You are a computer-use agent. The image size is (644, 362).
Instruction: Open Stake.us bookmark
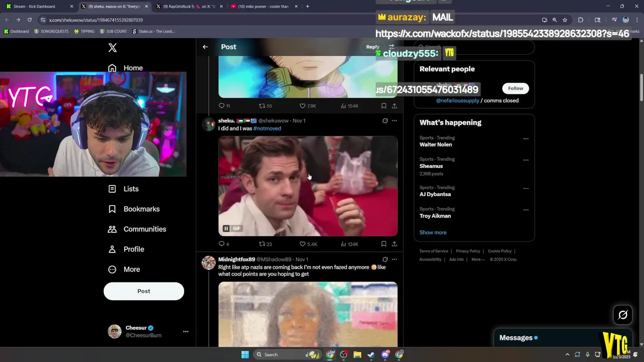pos(153,31)
